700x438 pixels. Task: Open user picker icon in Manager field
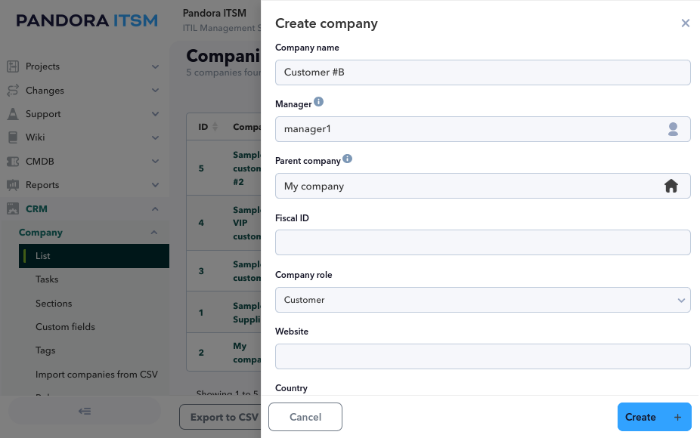673,129
